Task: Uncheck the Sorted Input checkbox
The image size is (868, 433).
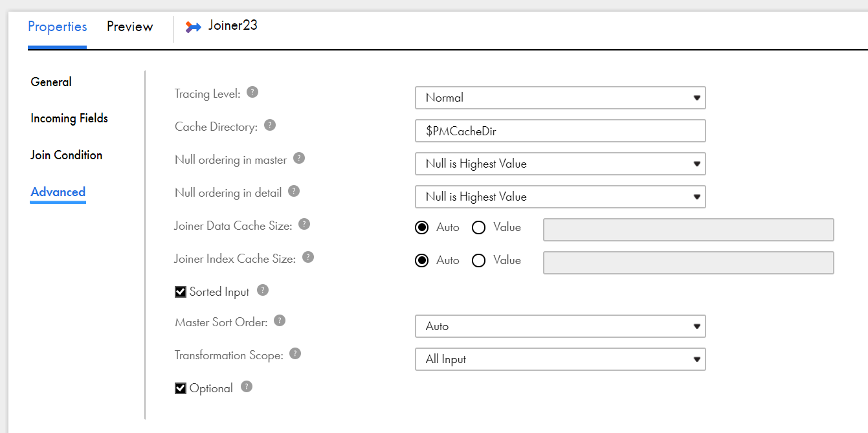Action: click(181, 292)
